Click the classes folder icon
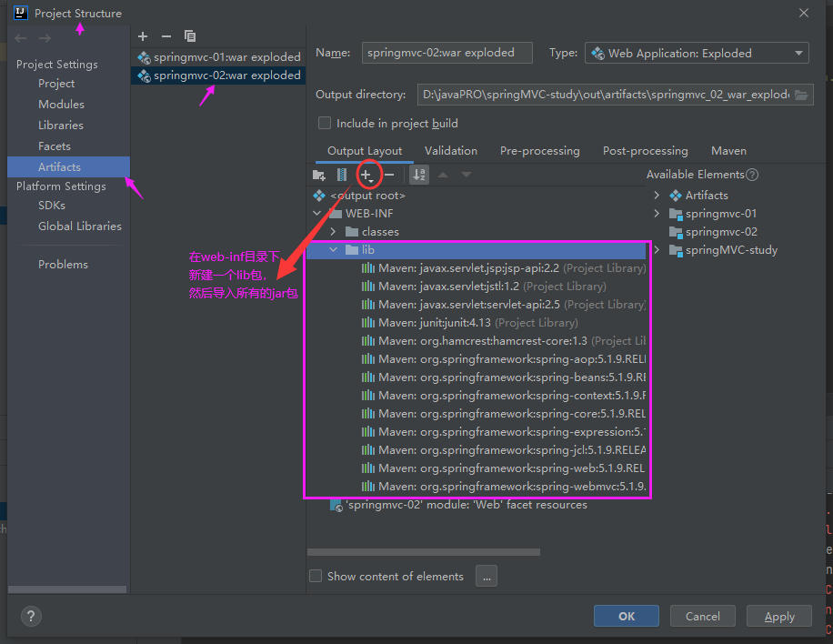Screen dimensions: 833x644 pos(352,232)
